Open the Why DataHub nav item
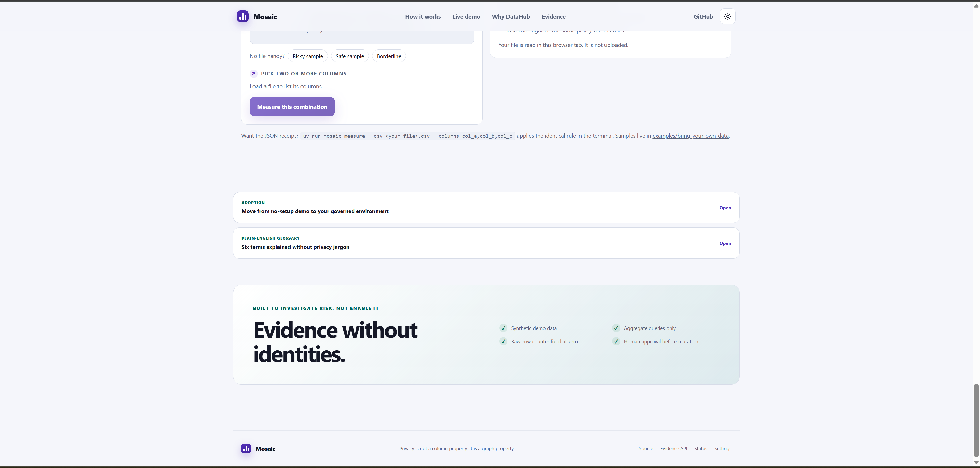 pyautogui.click(x=511, y=16)
